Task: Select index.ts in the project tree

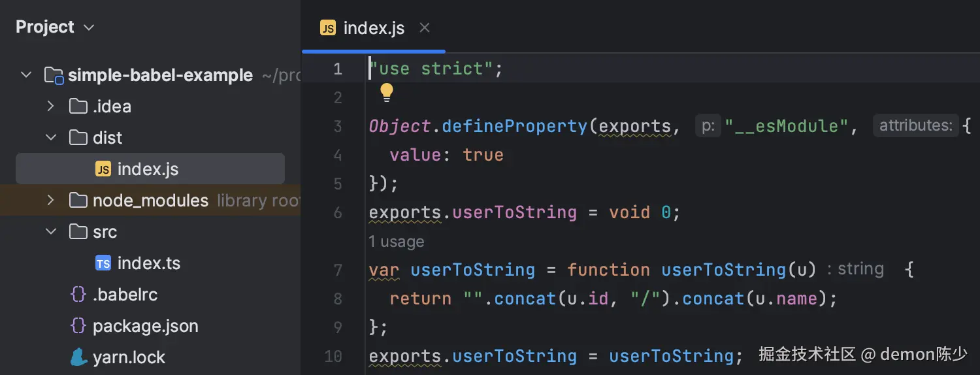Action: point(149,263)
